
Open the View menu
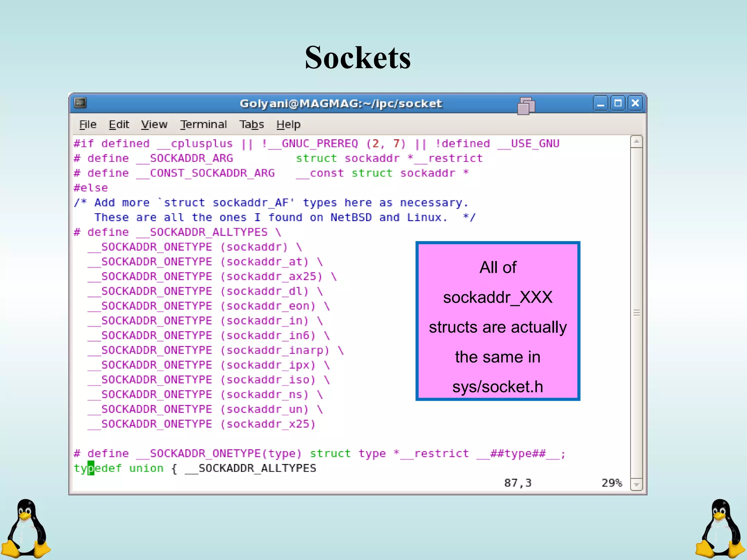point(154,125)
